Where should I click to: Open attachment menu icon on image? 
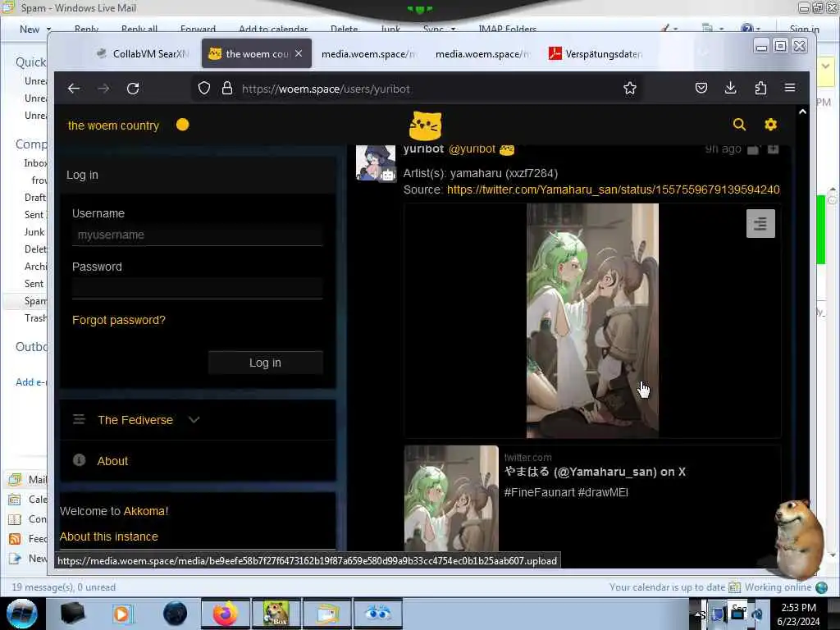coord(760,223)
